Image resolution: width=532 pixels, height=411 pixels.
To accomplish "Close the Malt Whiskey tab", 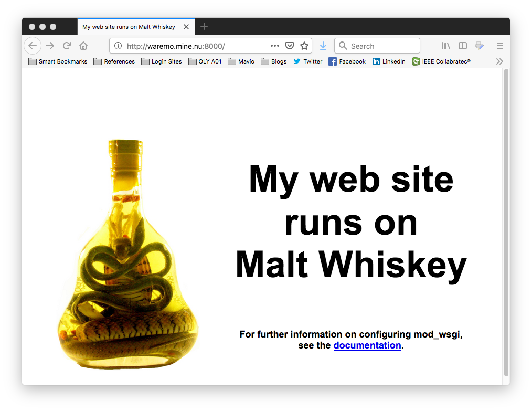I will (186, 27).
